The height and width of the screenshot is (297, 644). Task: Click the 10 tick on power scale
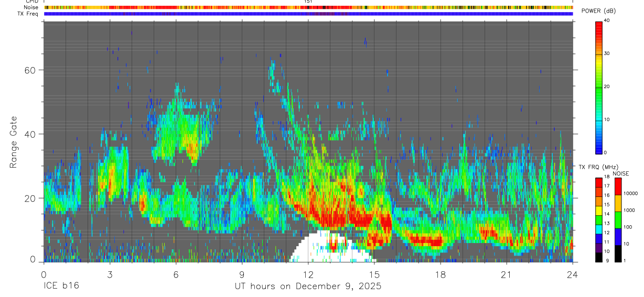(x=607, y=119)
